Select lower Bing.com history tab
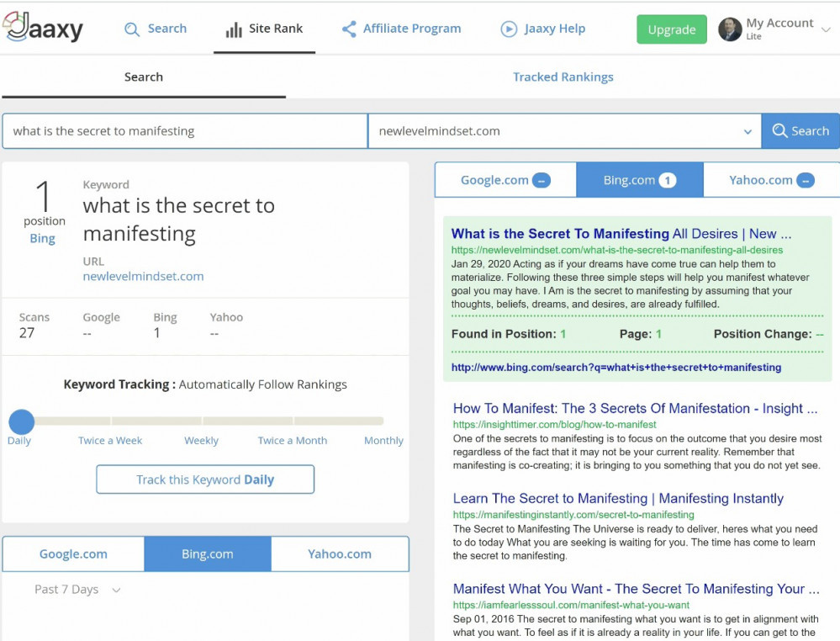 [x=208, y=554]
